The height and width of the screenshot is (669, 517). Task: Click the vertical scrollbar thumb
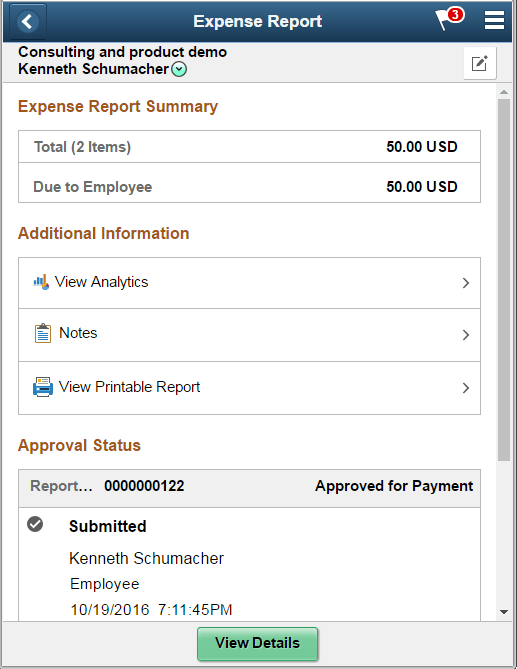point(504,280)
